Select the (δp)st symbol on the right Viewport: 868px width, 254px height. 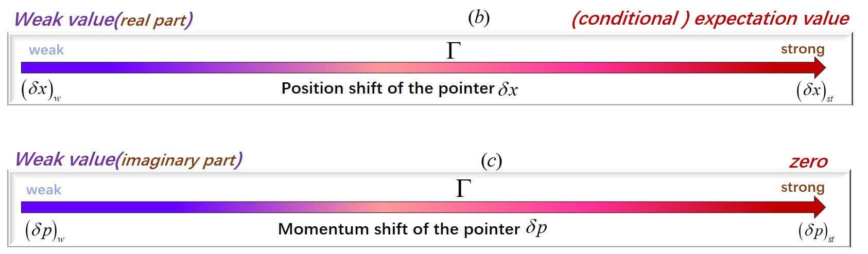[817, 232]
